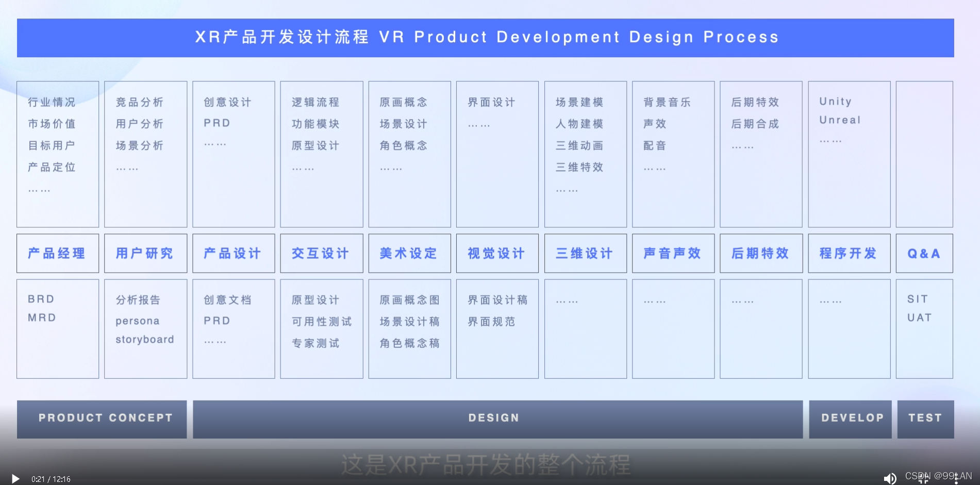This screenshot has height=485, width=980.
Task: Click the 0:21 / 12:16 time display
Action: (x=51, y=479)
